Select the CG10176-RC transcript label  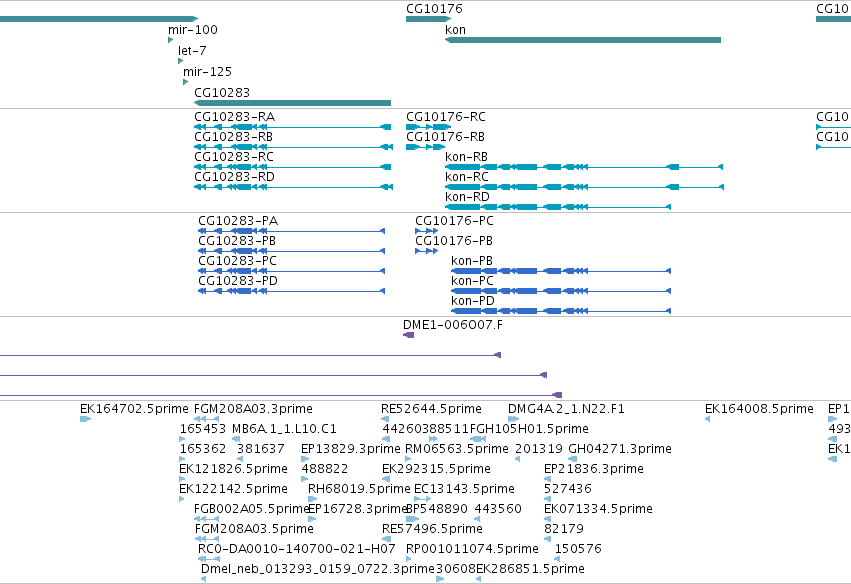tap(446, 117)
